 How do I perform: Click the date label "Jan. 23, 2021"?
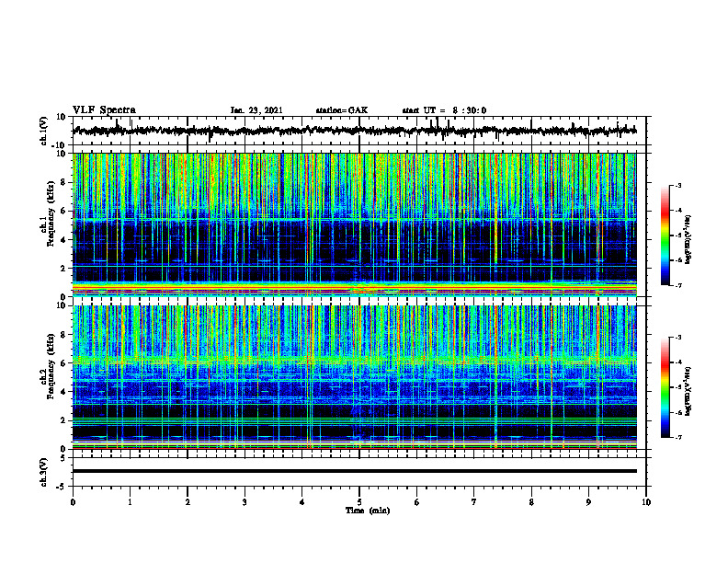click(x=256, y=110)
